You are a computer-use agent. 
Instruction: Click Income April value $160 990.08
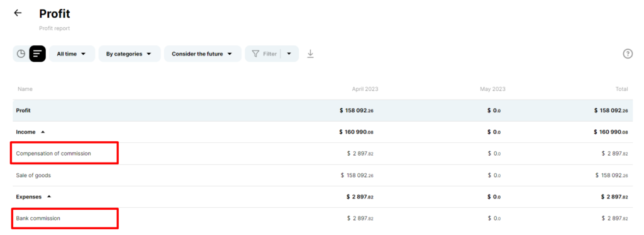tap(356, 132)
